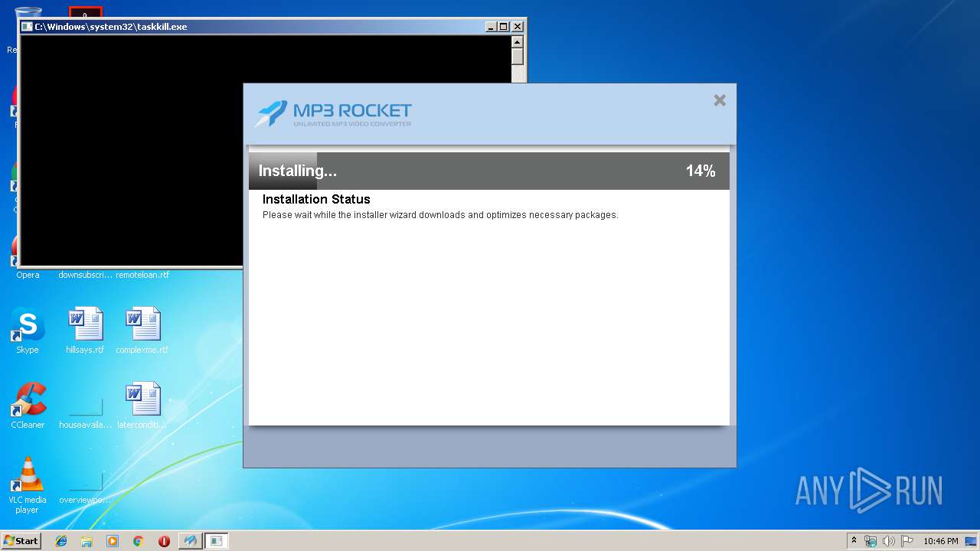Open the Start menu

coord(21,541)
